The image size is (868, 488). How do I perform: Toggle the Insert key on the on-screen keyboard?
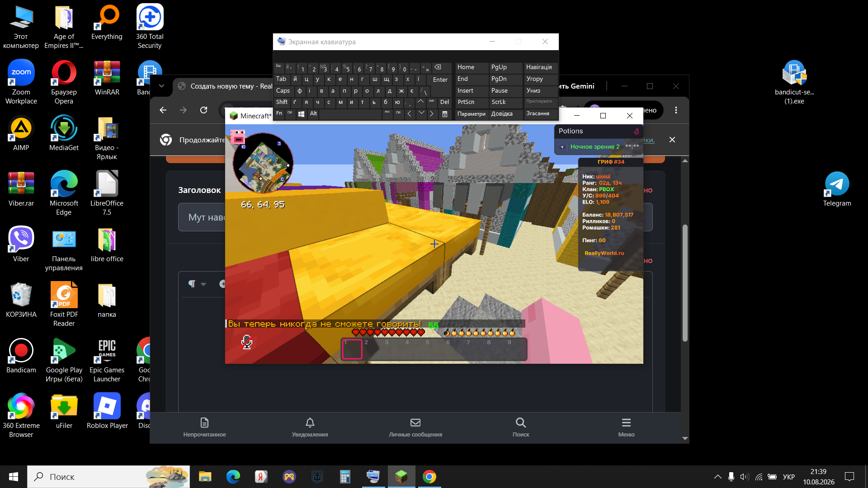click(472, 91)
